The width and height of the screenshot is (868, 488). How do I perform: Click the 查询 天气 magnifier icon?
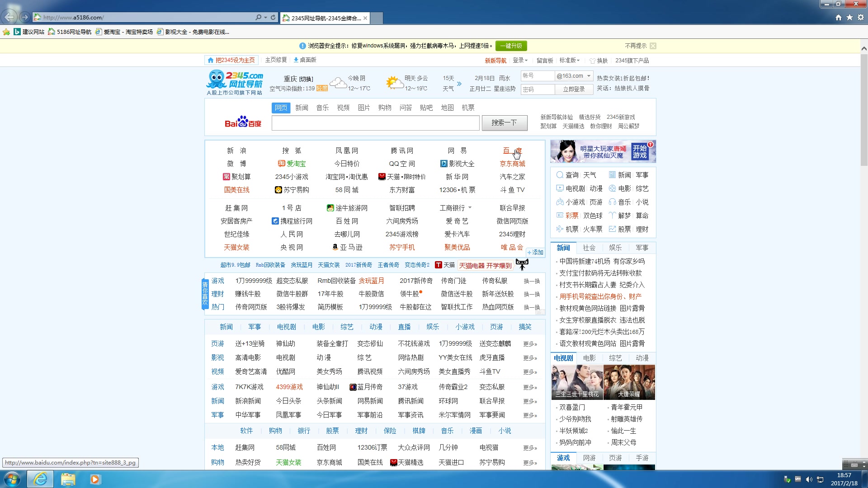click(560, 175)
